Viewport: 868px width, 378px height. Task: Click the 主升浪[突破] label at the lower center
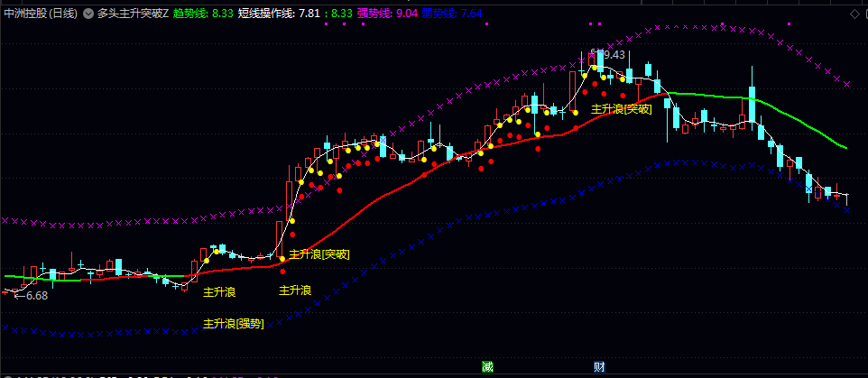click(319, 255)
